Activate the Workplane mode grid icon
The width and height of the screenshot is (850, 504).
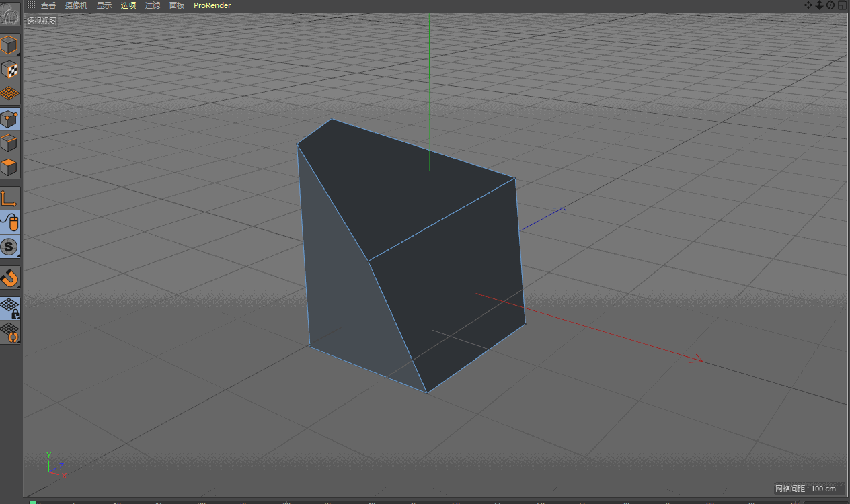[x=9, y=93]
